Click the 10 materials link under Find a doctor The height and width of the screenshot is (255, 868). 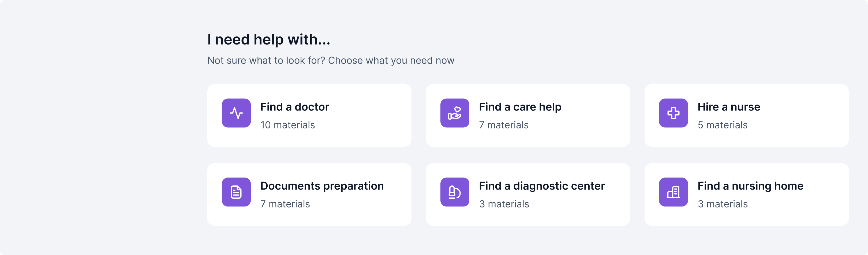[x=287, y=125]
